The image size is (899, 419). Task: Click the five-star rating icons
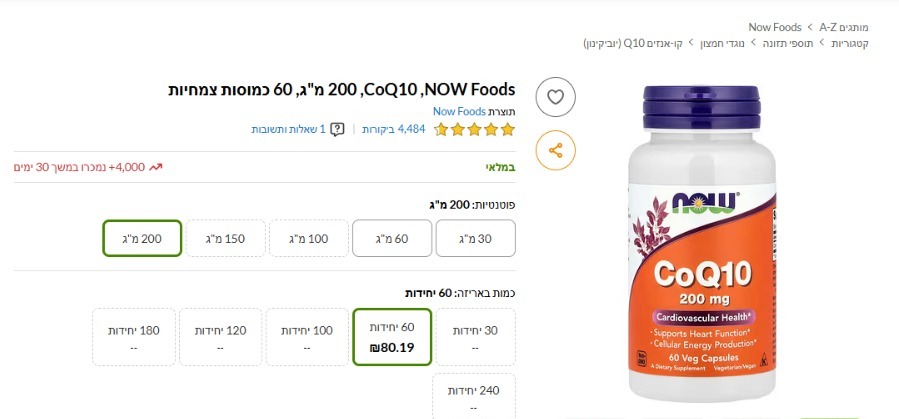(475, 129)
